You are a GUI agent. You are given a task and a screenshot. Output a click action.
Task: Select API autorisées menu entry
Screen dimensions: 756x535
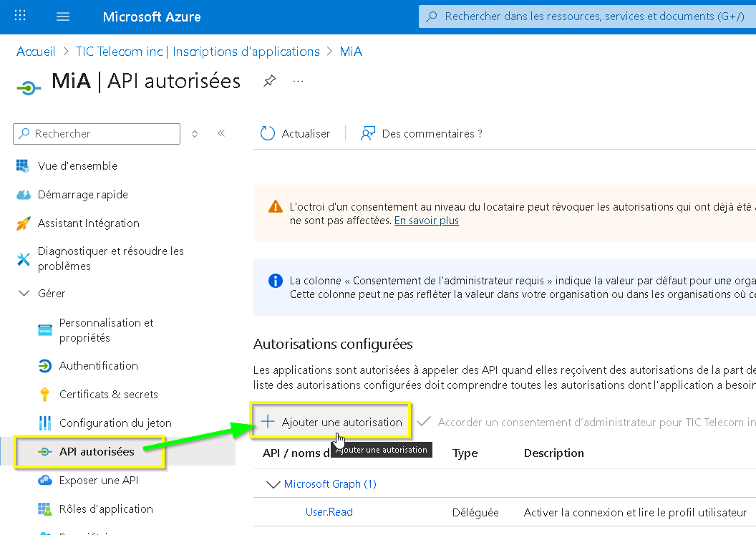[x=97, y=451]
